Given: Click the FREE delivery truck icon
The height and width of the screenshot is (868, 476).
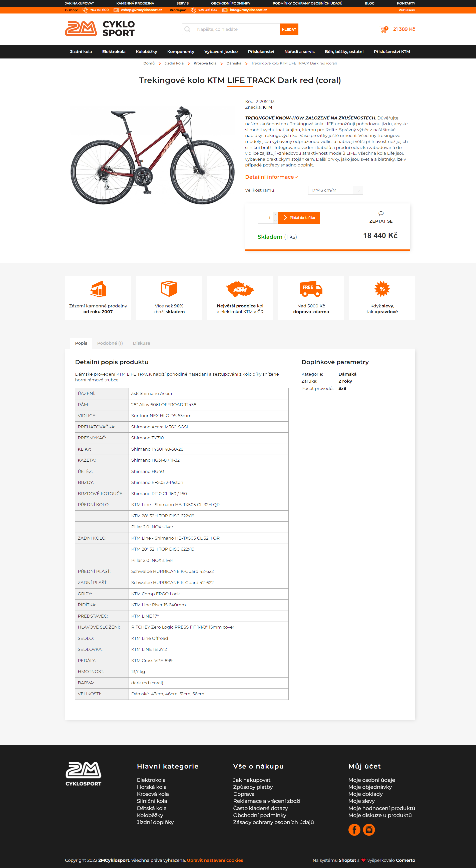Looking at the screenshot, I should pyautogui.click(x=311, y=289).
